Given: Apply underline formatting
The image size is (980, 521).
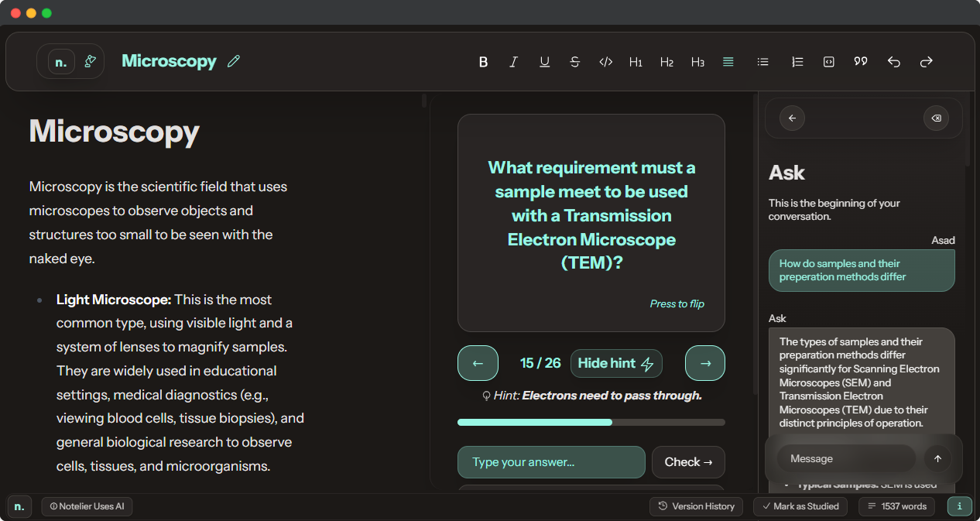Looking at the screenshot, I should [x=544, y=62].
